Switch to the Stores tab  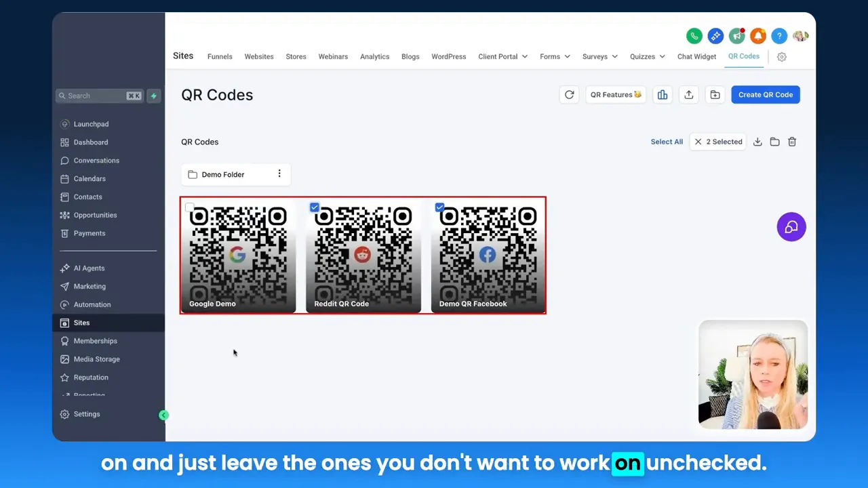click(x=296, y=57)
